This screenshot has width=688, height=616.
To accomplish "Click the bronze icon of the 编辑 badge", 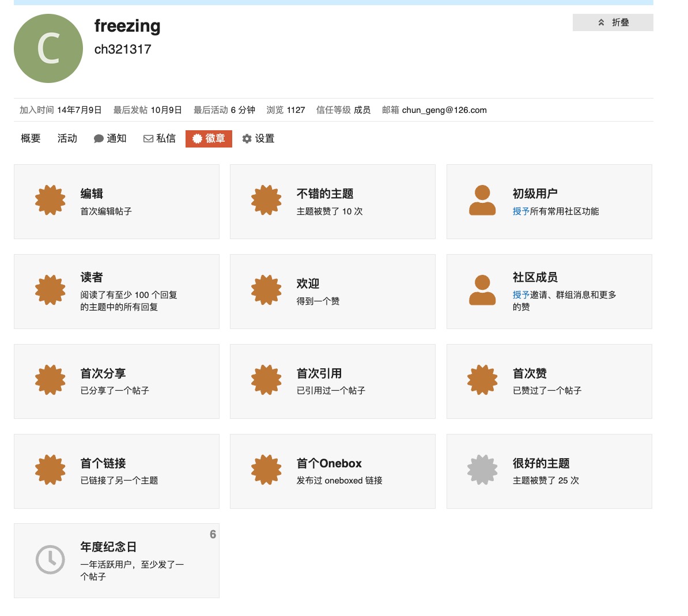I will click(x=50, y=200).
